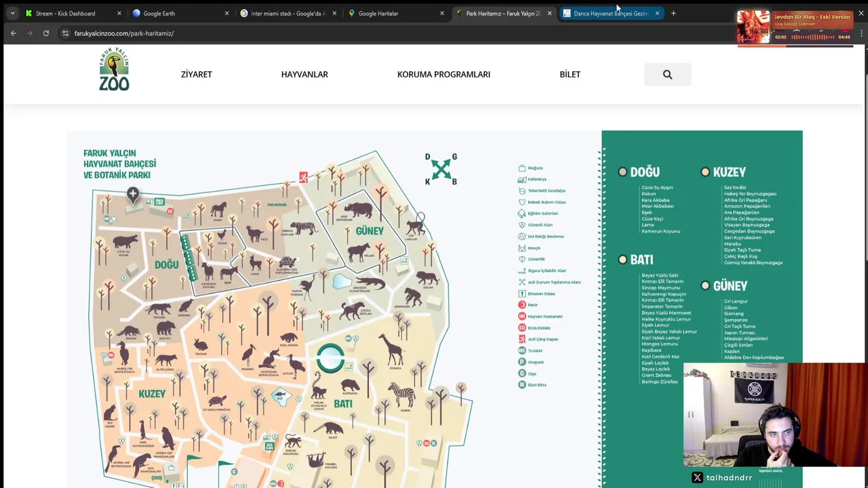Image resolution: width=868 pixels, height=488 pixels.
Task: Select the GÜNEY radio marker
Action: point(705,286)
